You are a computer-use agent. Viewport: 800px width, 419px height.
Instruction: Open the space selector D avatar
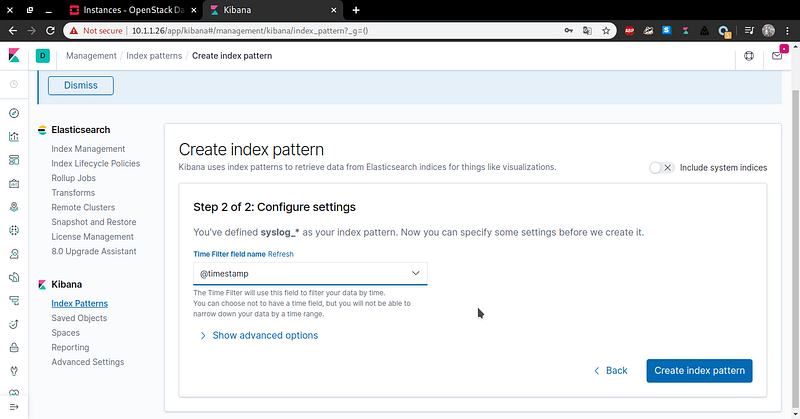click(42, 56)
